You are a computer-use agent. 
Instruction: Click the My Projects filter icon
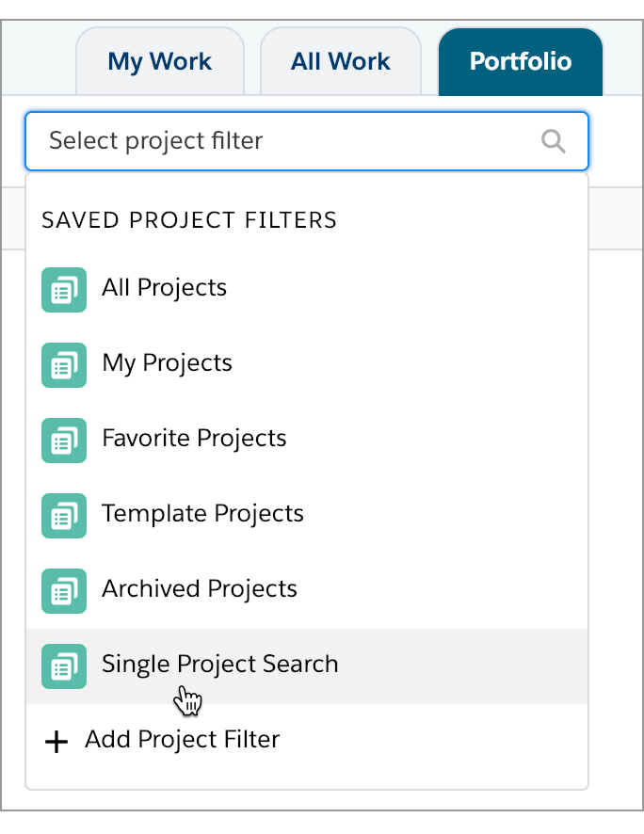coord(64,365)
